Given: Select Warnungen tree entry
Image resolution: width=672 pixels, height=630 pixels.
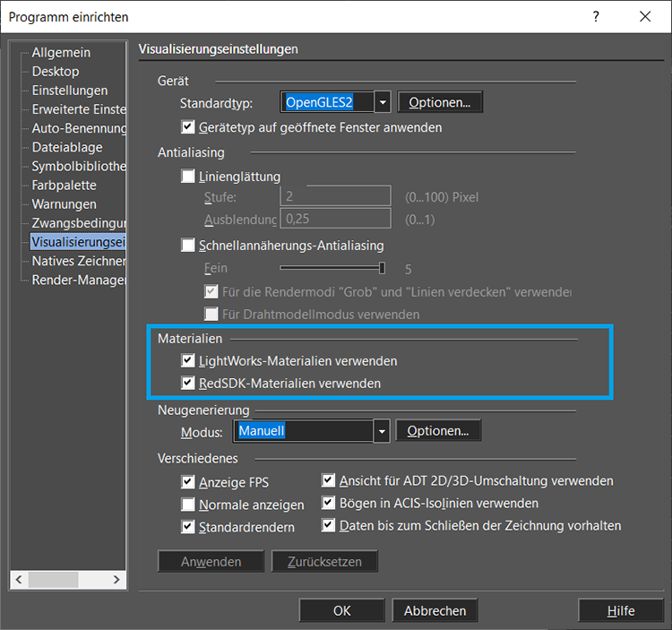Looking at the screenshot, I should click(x=65, y=204).
